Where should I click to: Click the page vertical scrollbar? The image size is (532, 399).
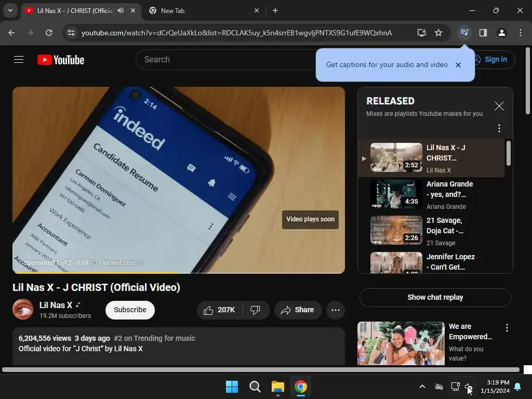[528, 82]
